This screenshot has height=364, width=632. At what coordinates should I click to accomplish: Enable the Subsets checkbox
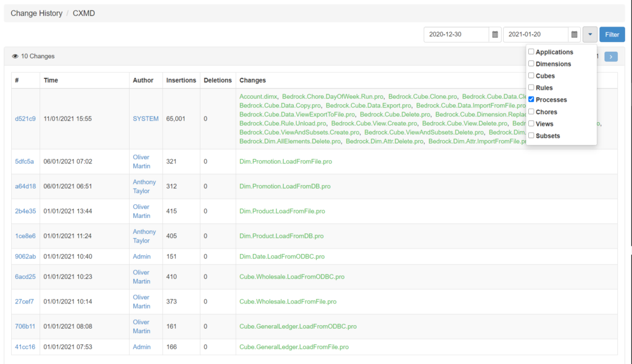[x=531, y=136]
